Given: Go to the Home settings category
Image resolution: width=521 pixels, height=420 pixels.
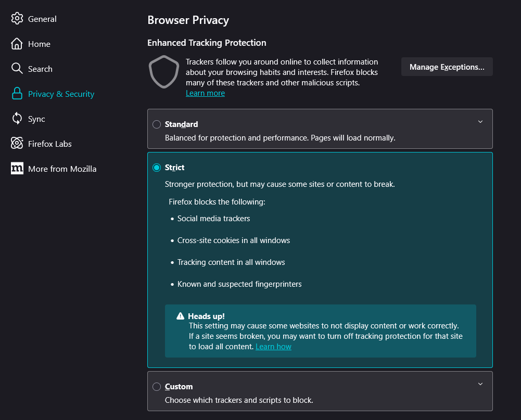Looking at the screenshot, I should click(31, 44).
